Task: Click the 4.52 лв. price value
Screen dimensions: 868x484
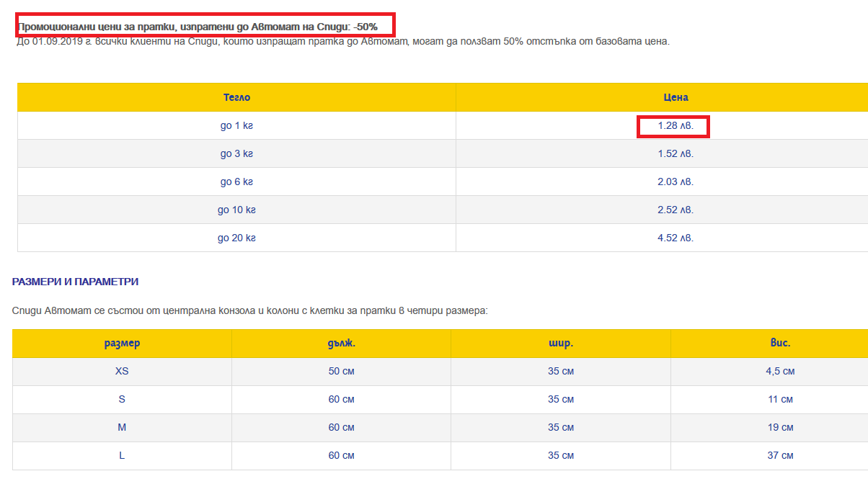Action: point(676,238)
